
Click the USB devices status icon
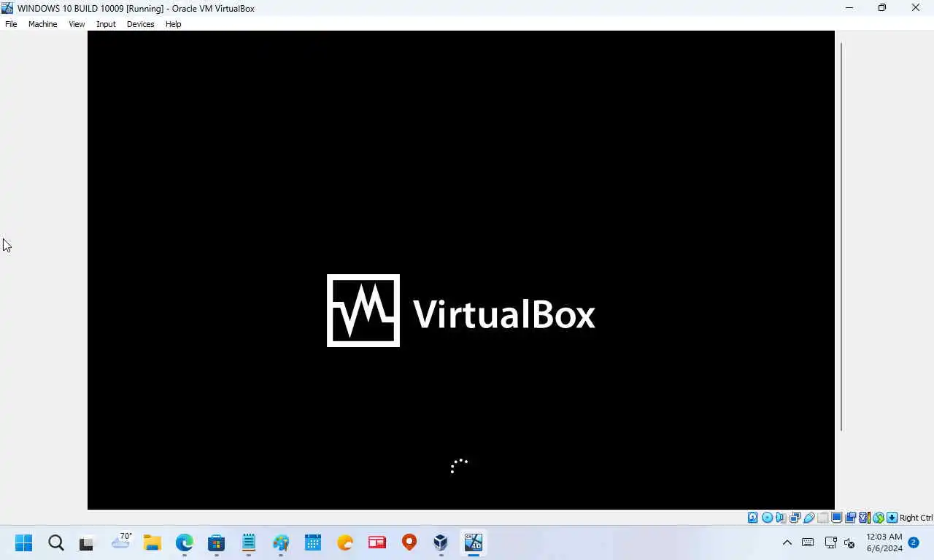[808, 518]
